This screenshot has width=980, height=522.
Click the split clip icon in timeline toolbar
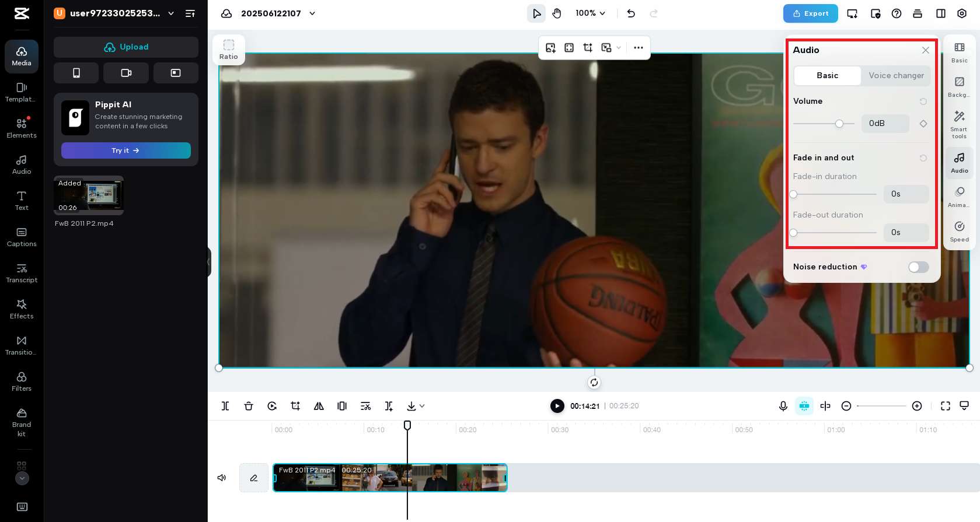tap(225, 406)
